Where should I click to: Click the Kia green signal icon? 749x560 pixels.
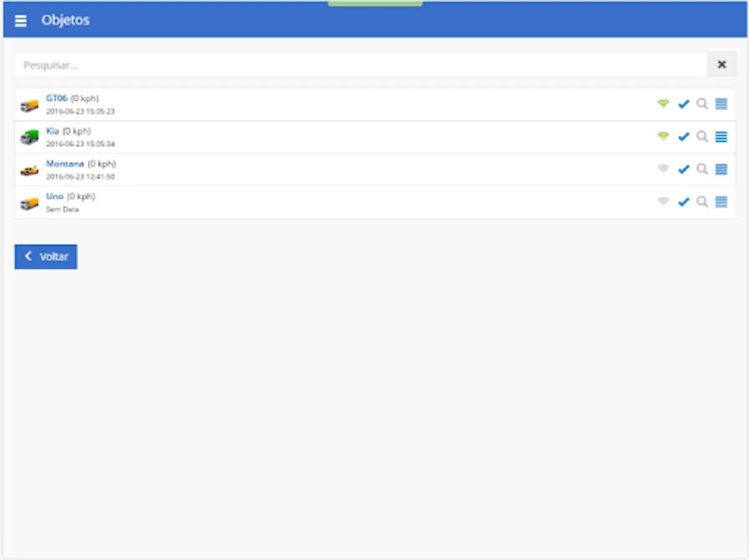(x=663, y=136)
